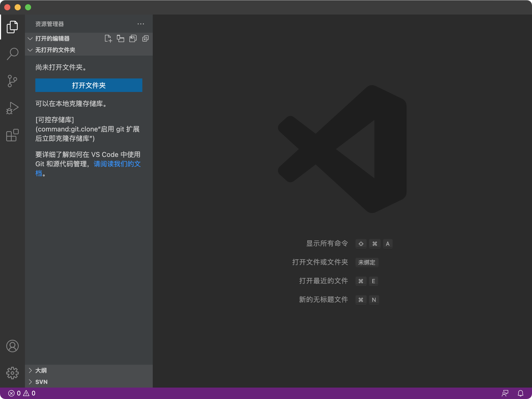Click the Accounts icon in the activity bar
The image size is (532, 399).
(x=12, y=346)
